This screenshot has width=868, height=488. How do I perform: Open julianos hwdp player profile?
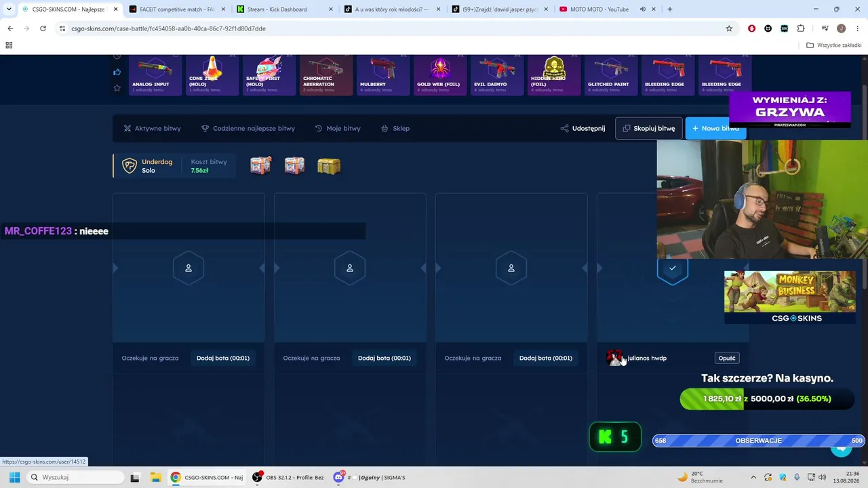click(x=647, y=358)
